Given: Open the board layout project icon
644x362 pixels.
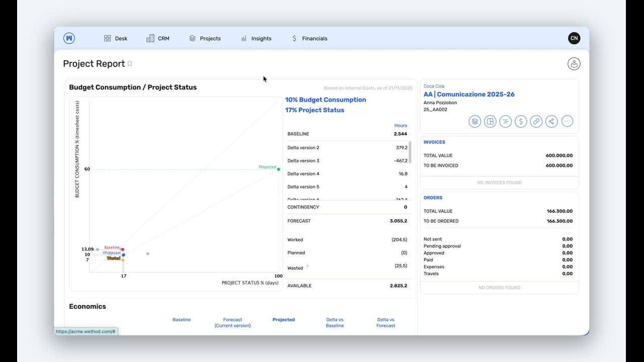Looking at the screenshot, I should coord(490,121).
